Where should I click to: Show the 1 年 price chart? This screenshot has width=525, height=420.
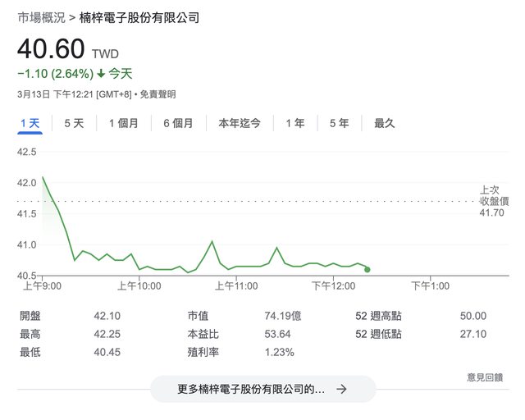tap(294, 124)
